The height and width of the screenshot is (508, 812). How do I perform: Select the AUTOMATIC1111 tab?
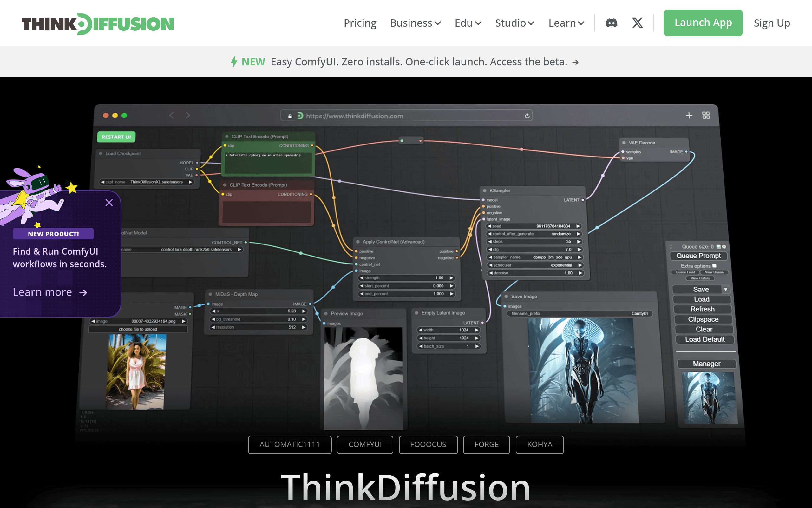pyautogui.click(x=290, y=444)
